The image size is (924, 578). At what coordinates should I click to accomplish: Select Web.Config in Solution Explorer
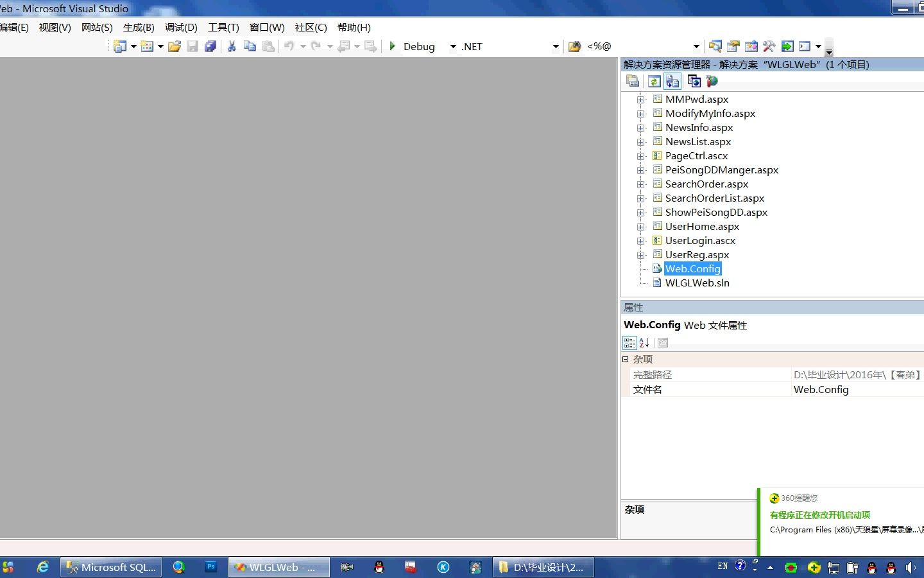693,268
